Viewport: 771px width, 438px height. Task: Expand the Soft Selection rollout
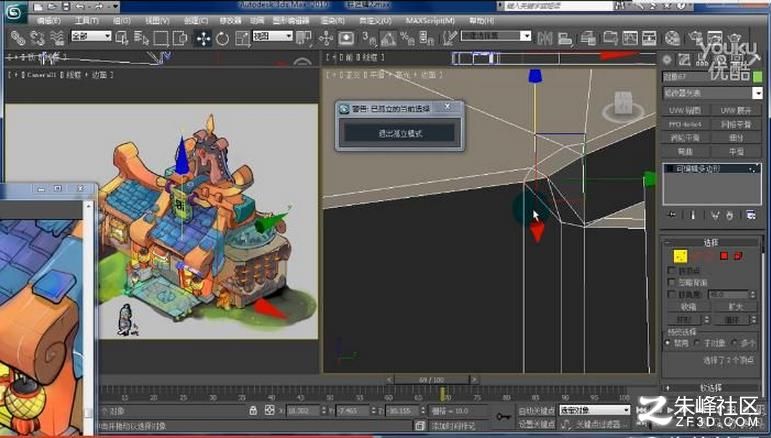point(711,388)
